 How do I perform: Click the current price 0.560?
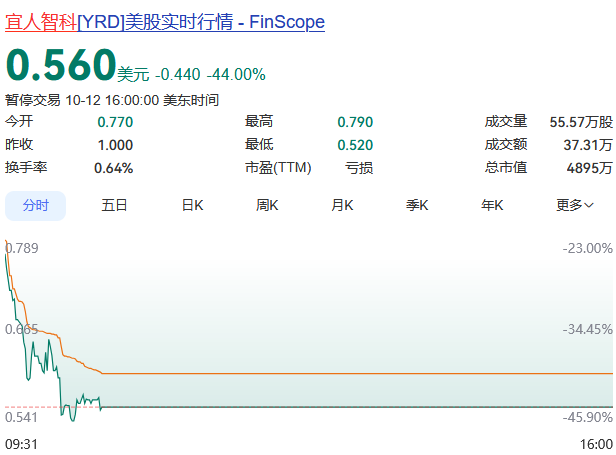[x=61, y=65]
